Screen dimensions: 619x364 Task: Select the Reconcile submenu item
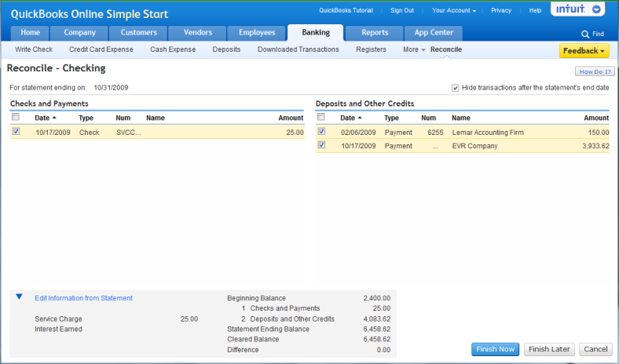click(x=446, y=49)
